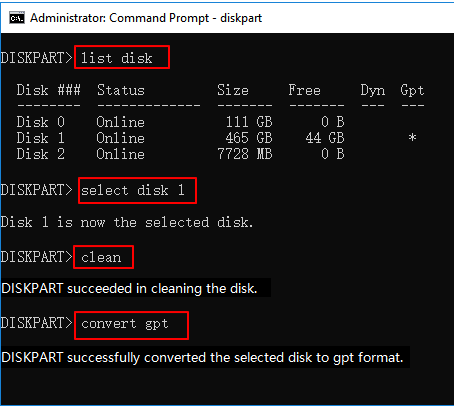Click the 'Status' column header

point(121,90)
